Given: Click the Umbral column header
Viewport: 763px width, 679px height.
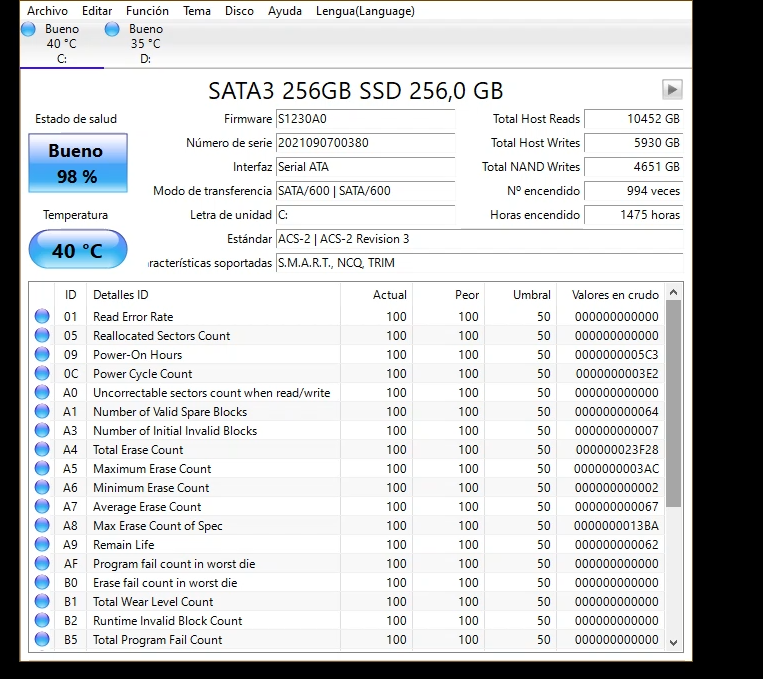Looking at the screenshot, I should (x=520, y=295).
